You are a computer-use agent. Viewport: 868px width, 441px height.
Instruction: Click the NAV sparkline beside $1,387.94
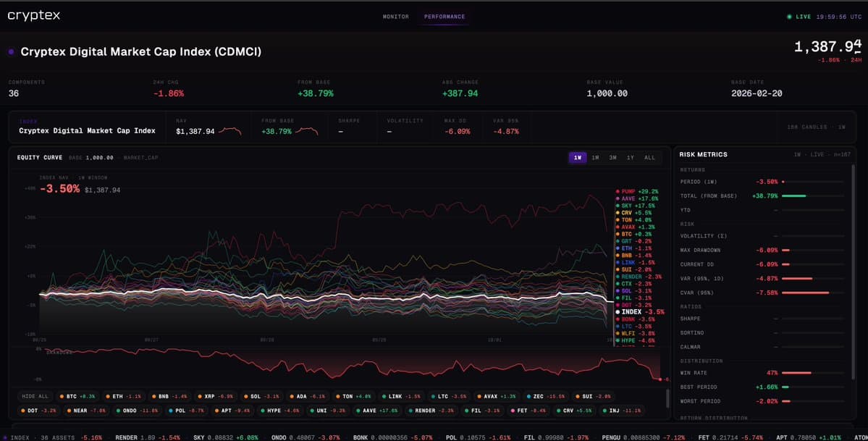coord(229,131)
